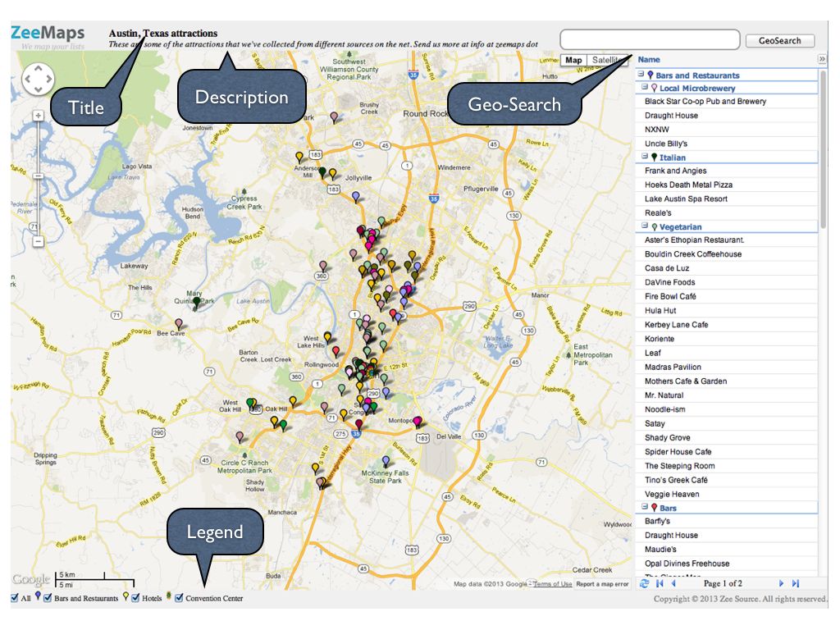840x630 pixels.
Task: Click the Name column header
Action: [x=649, y=59]
